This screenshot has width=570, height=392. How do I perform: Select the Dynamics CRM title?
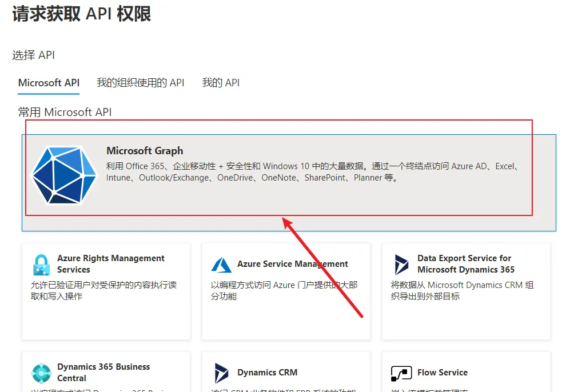(267, 373)
